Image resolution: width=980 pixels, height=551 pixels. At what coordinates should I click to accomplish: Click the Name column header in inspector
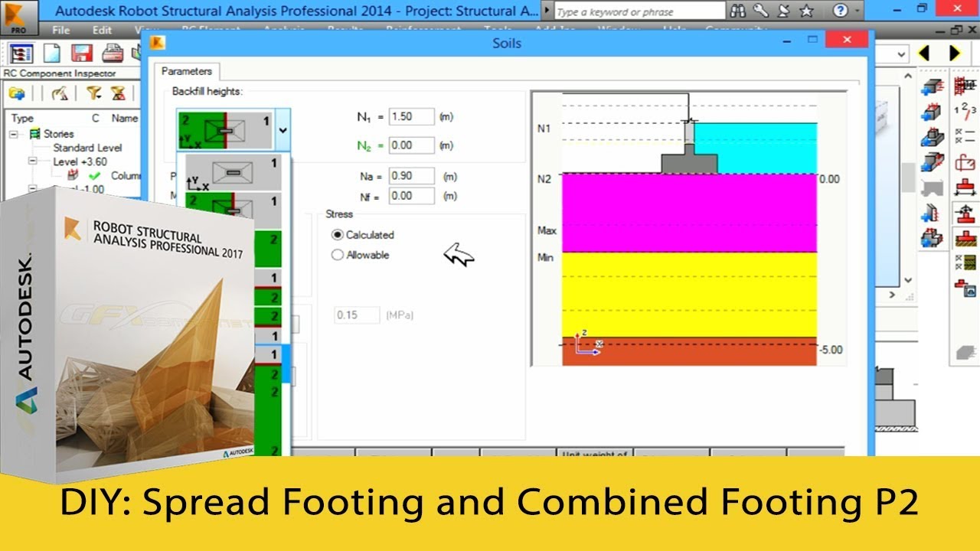tap(125, 119)
